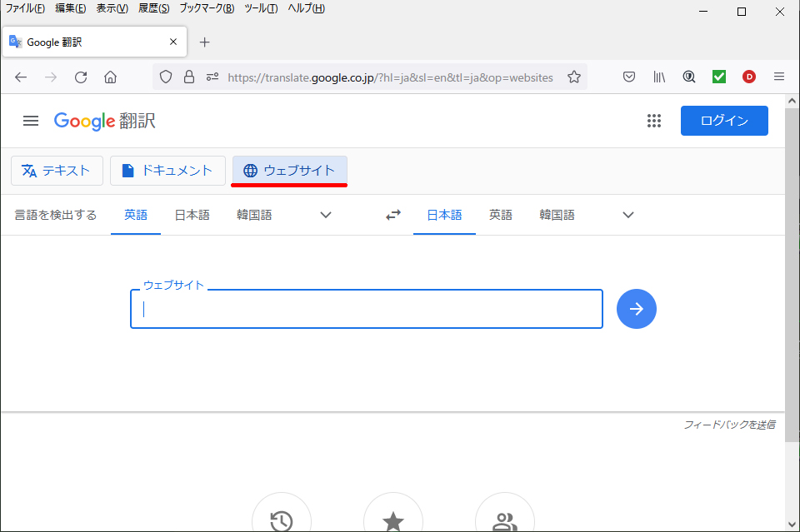Select 韓国語 as source language
Screen dimensions: 800x532
click(254, 215)
